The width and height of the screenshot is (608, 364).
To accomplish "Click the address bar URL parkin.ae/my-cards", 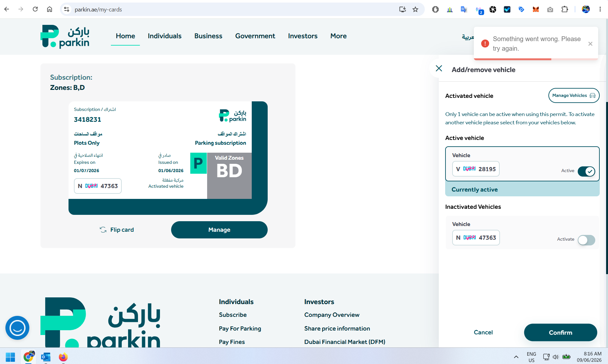I will [98, 10].
